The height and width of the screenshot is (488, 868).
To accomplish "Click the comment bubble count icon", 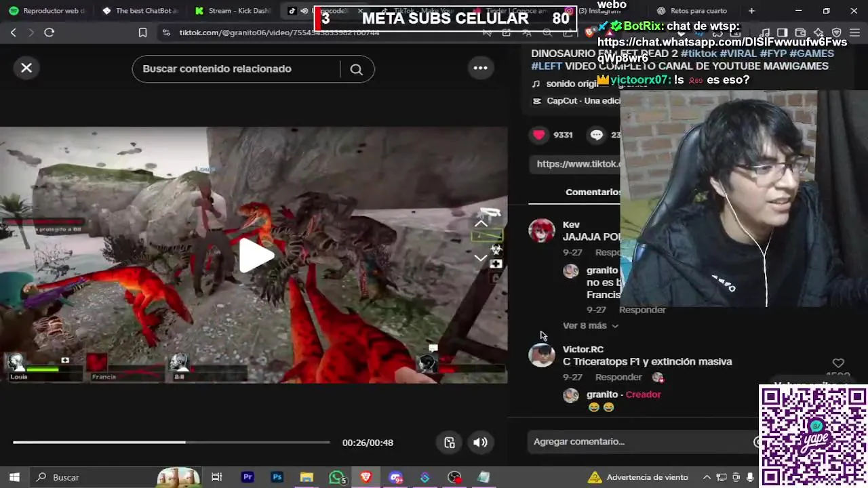I will pos(596,135).
